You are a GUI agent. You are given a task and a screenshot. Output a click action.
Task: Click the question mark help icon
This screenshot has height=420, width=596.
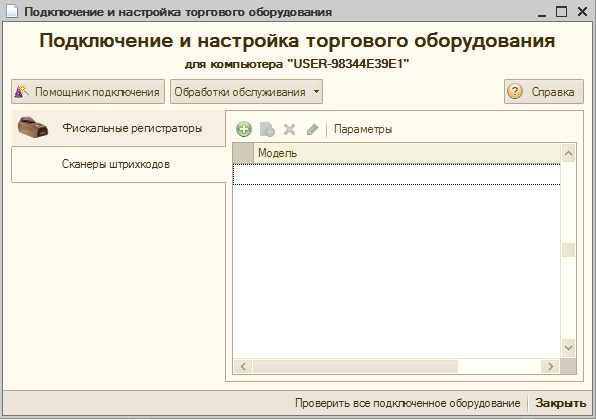pyautogui.click(x=515, y=92)
